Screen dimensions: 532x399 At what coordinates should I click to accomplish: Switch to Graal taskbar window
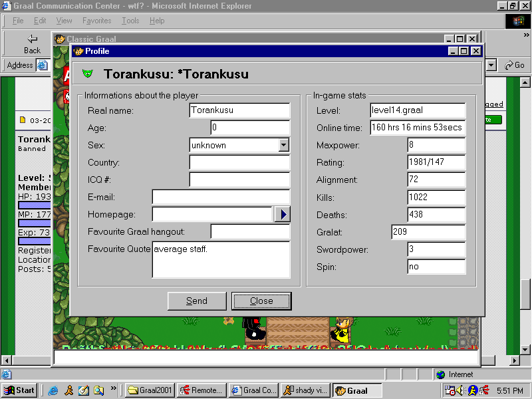pyautogui.click(x=357, y=390)
